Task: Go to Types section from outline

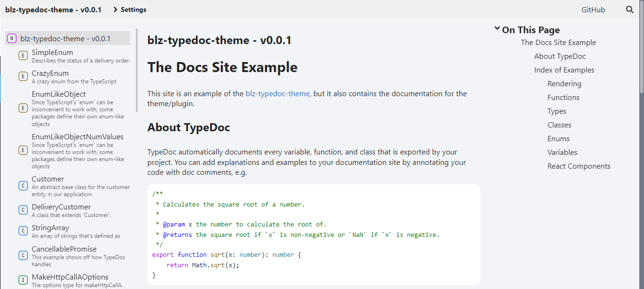Action: (x=557, y=111)
